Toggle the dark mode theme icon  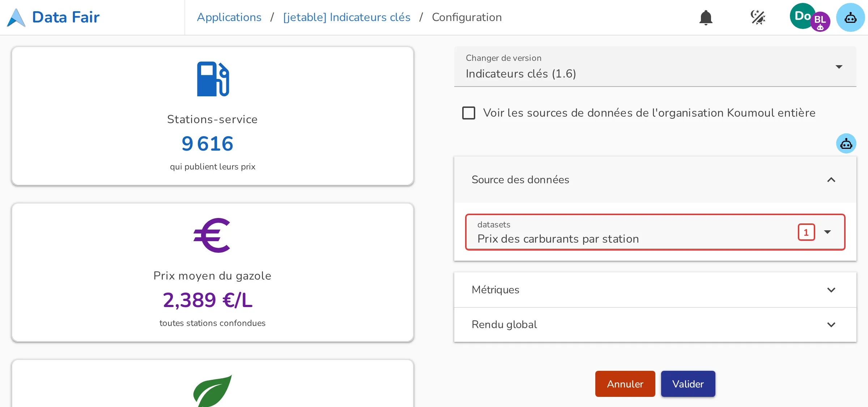(758, 17)
